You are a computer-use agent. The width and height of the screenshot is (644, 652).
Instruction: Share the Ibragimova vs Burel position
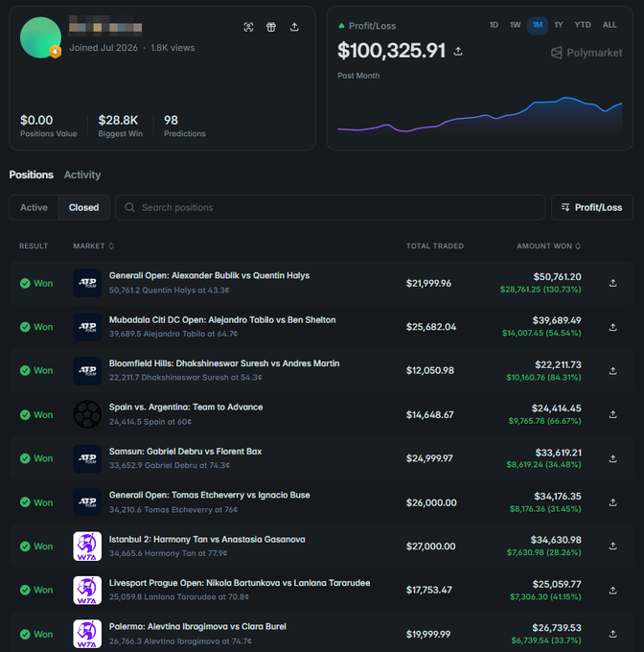click(612, 634)
